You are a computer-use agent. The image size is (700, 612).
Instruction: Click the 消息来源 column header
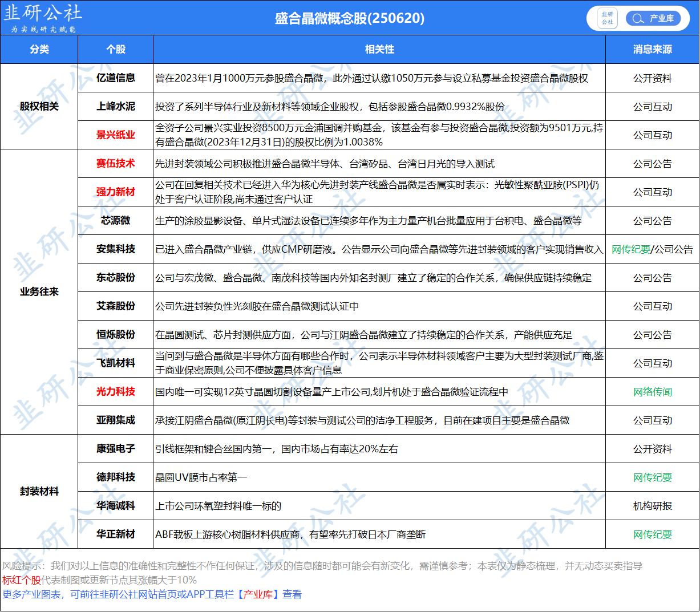point(653,50)
